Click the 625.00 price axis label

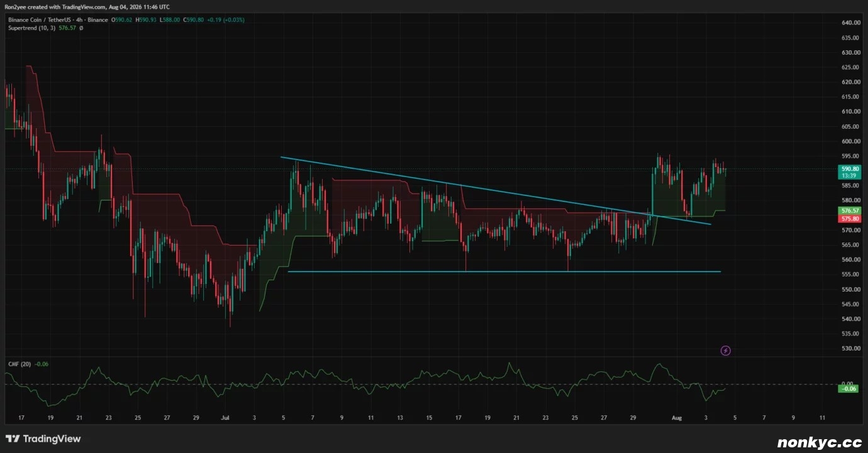pos(850,67)
